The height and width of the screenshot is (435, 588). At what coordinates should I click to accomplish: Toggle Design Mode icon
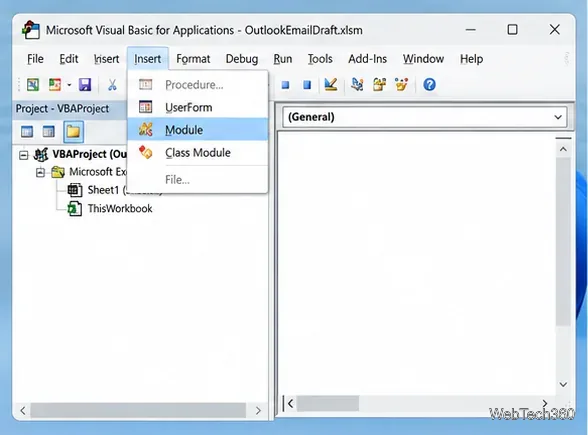click(330, 84)
